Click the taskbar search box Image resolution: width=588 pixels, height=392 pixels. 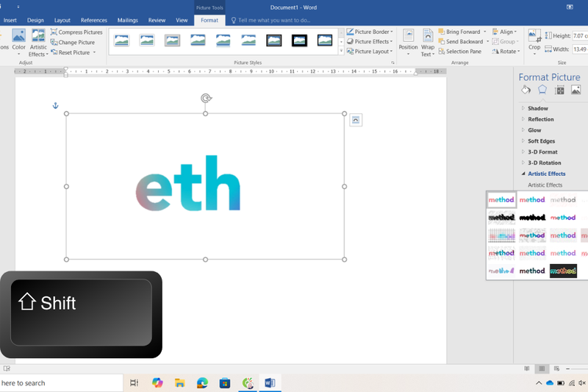click(x=61, y=383)
